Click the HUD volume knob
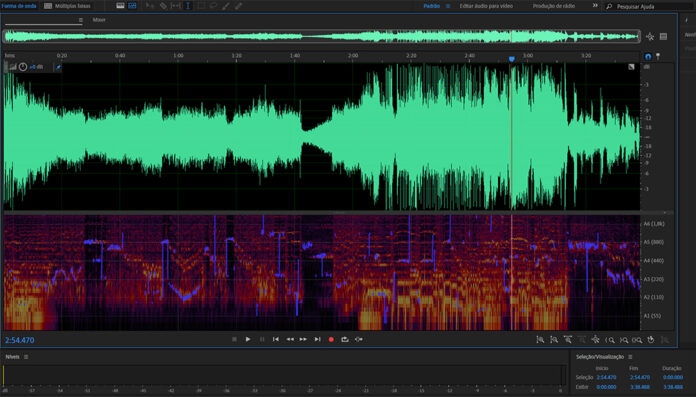Viewport: 696px width, 397px height. tap(23, 67)
